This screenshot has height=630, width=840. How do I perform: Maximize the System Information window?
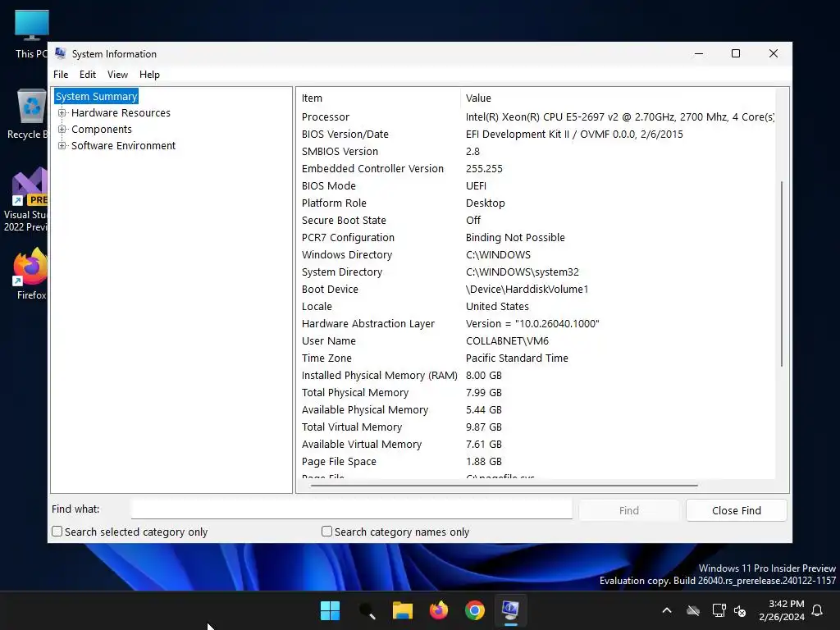click(x=736, y=53)
